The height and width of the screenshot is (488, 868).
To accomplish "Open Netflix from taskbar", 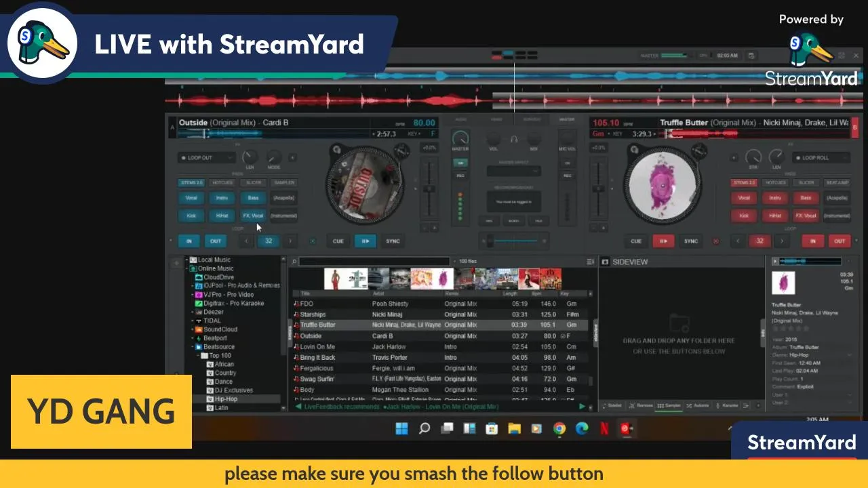I will (604, 428).
